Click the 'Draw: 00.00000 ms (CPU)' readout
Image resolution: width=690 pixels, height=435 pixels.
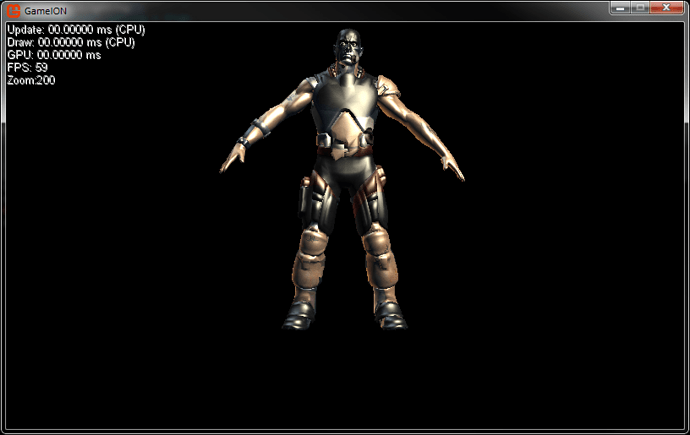tap(71, 43)
